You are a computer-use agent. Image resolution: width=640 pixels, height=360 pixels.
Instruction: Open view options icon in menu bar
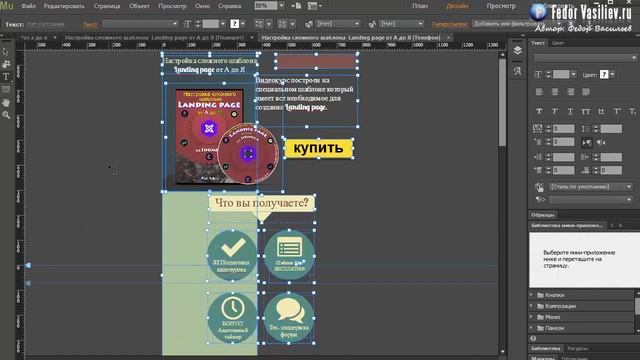(314, 6)
